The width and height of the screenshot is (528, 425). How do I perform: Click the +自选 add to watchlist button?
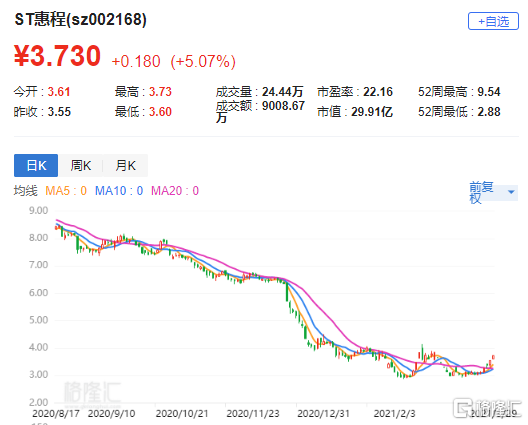tap(493, 21)
